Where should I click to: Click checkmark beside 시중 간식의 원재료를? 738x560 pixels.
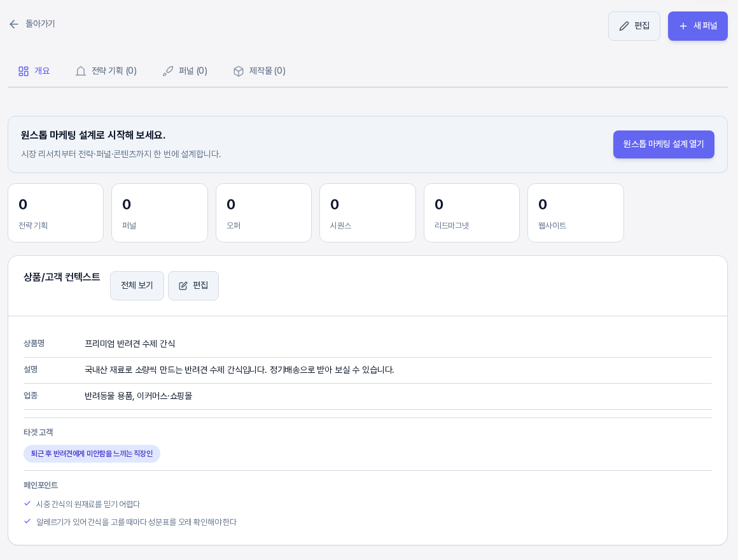click(27, 503)
